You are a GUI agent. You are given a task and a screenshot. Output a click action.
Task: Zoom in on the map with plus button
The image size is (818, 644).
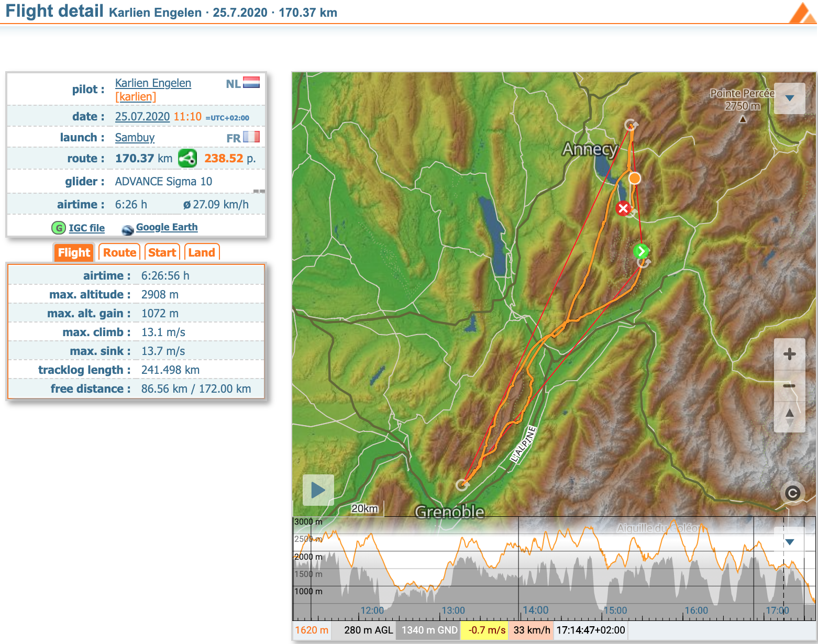pyautogui.click(x=789, y=354)
